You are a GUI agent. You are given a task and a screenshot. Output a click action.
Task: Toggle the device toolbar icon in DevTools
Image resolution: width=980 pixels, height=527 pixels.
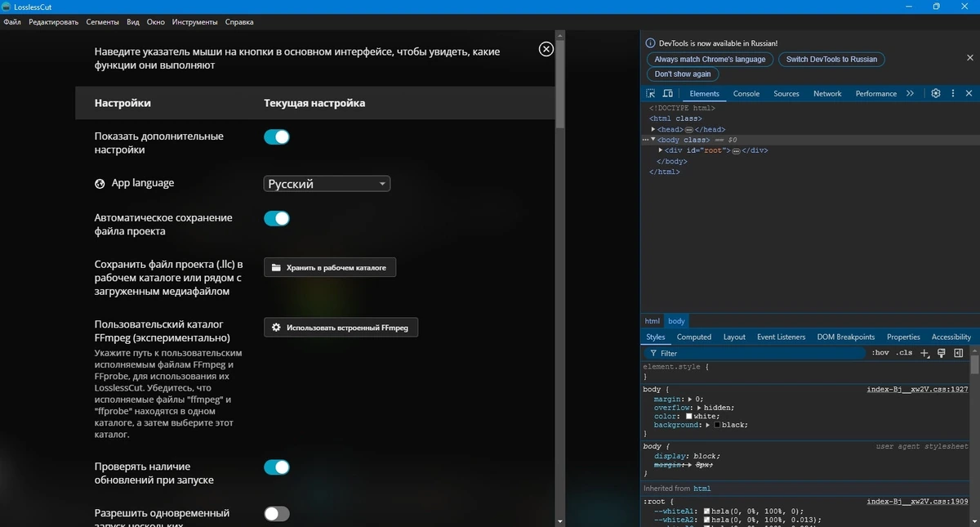coord(667,93)
